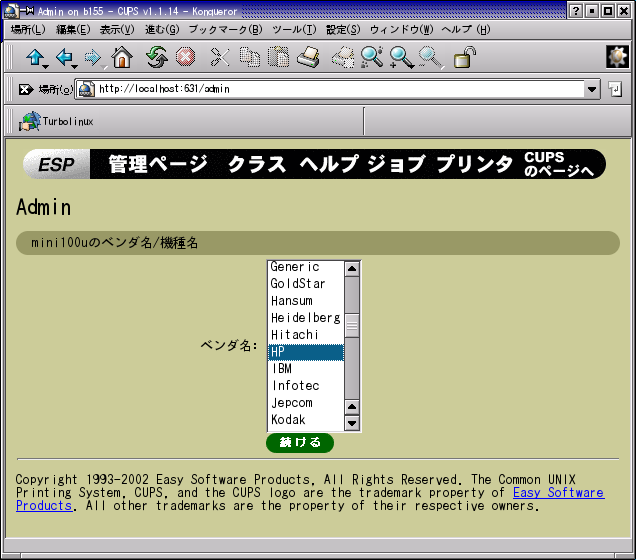636x560 pixels.
Task: Select Jepcom in the vendor list
Action: pos(306,403)
